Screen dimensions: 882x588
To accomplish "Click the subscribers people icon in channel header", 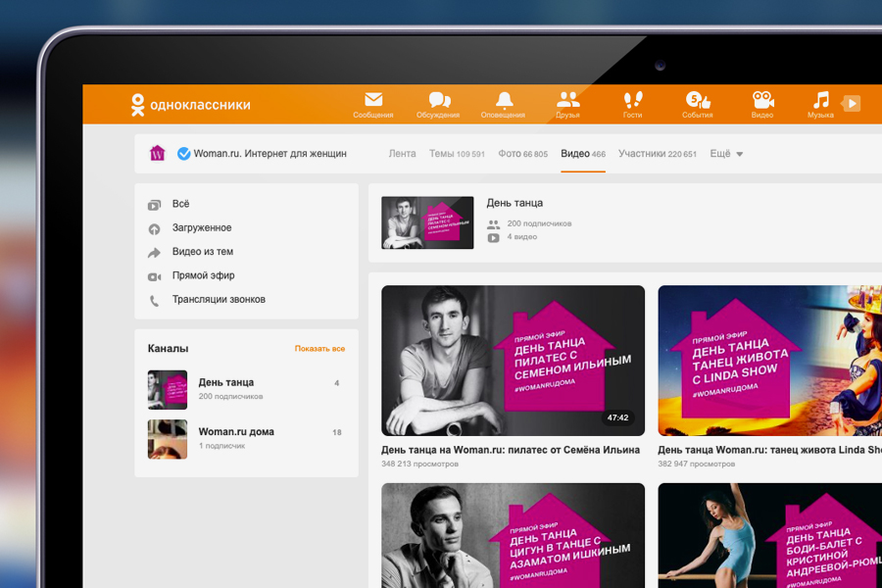I will tap(493, 224).
